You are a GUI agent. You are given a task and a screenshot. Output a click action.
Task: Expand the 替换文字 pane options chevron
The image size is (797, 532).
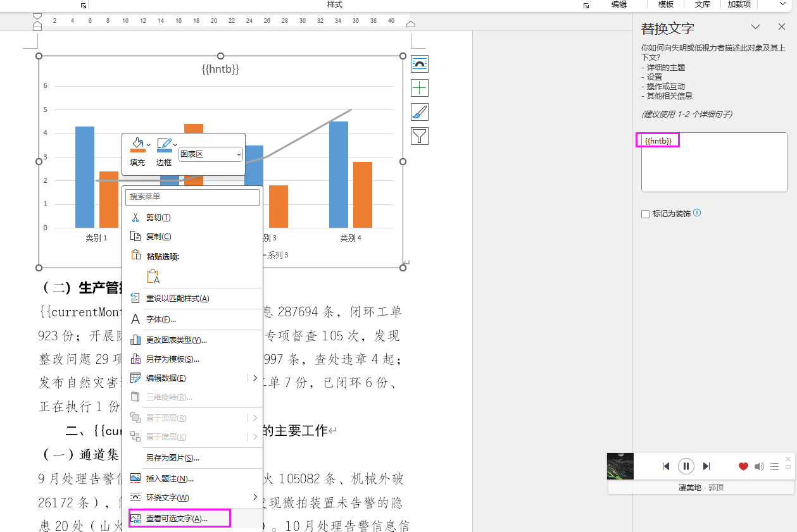[755, 27]
